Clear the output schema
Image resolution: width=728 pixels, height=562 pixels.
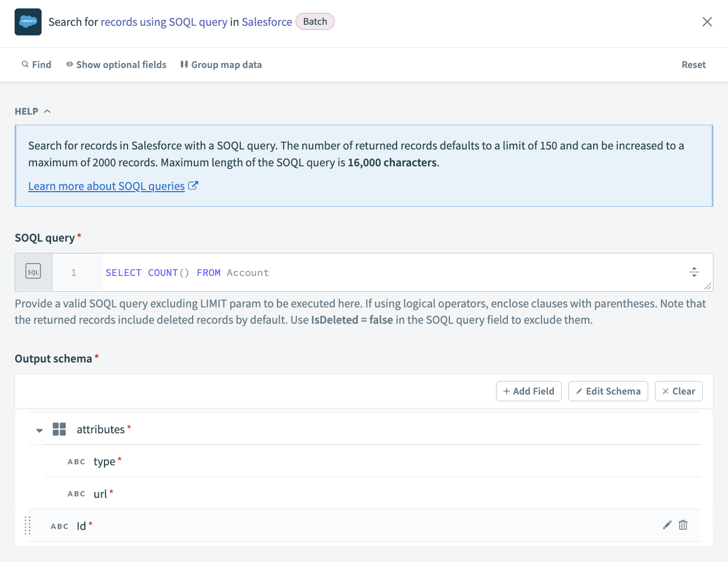679,391
